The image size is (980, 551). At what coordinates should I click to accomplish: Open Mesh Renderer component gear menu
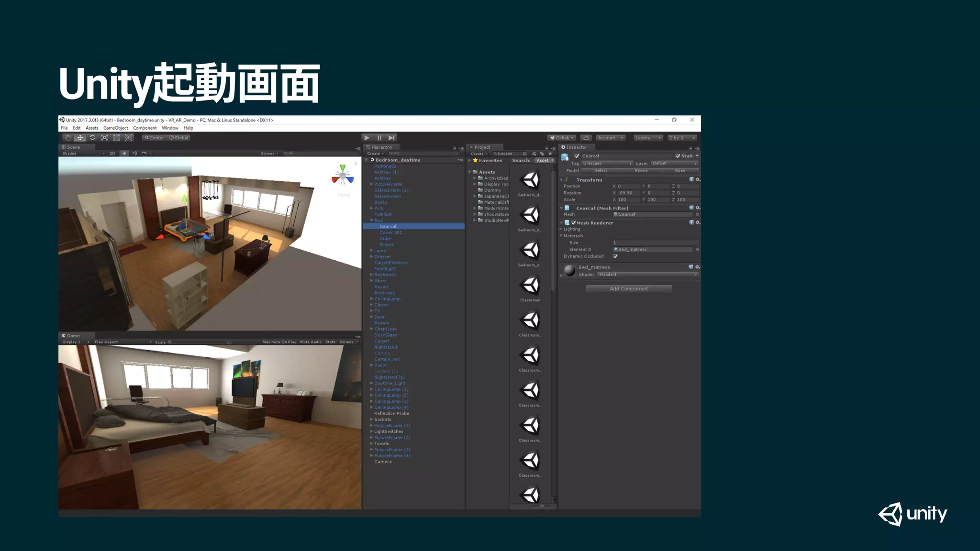click(x=698, y=222)
